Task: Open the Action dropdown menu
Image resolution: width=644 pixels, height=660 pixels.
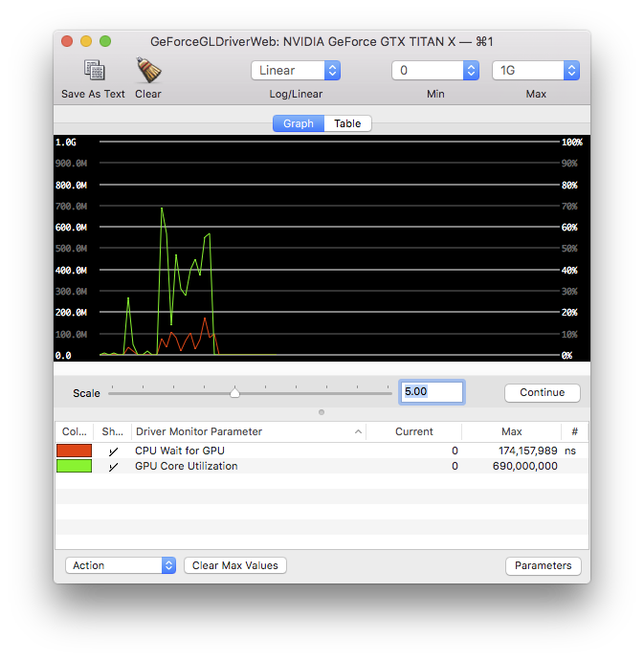Action: click(121, 565)
